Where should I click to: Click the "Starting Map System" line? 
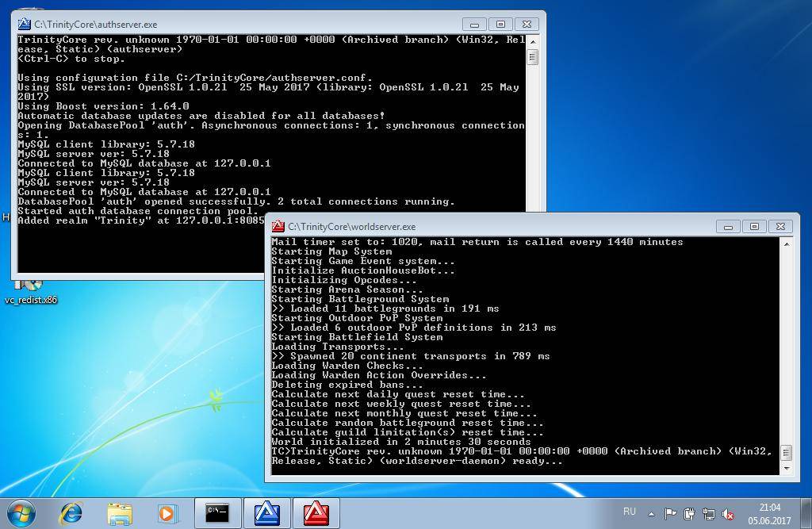[x=332, y=251]
